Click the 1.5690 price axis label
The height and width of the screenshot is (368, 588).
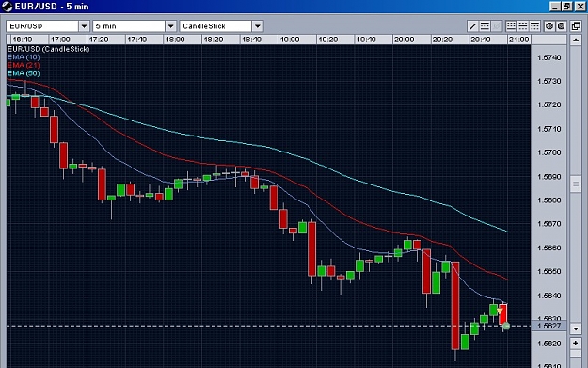pyautogui.click(x=549, y=177)
